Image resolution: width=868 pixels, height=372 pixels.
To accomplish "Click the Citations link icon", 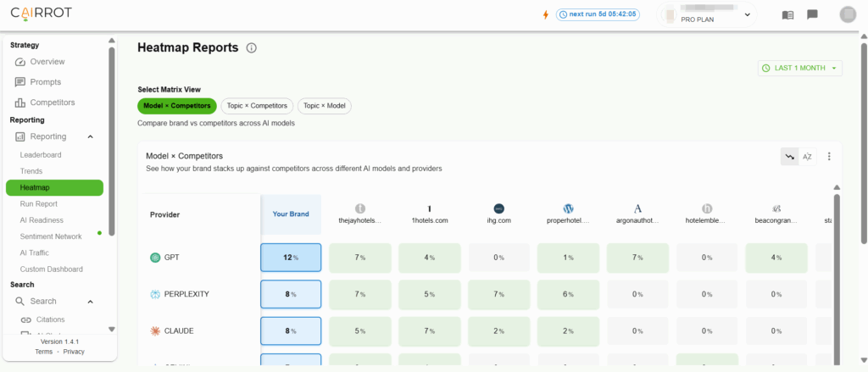I will tap(26, 320).
